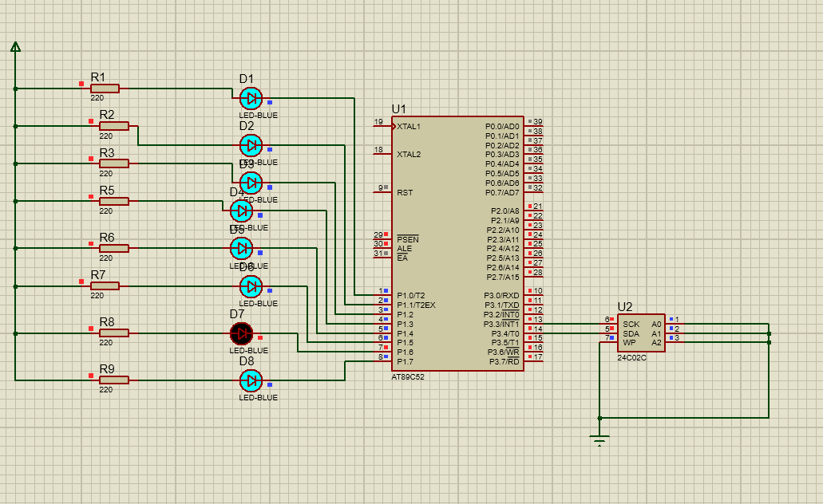Select resistor R6 body

click(x=114, y=248)
